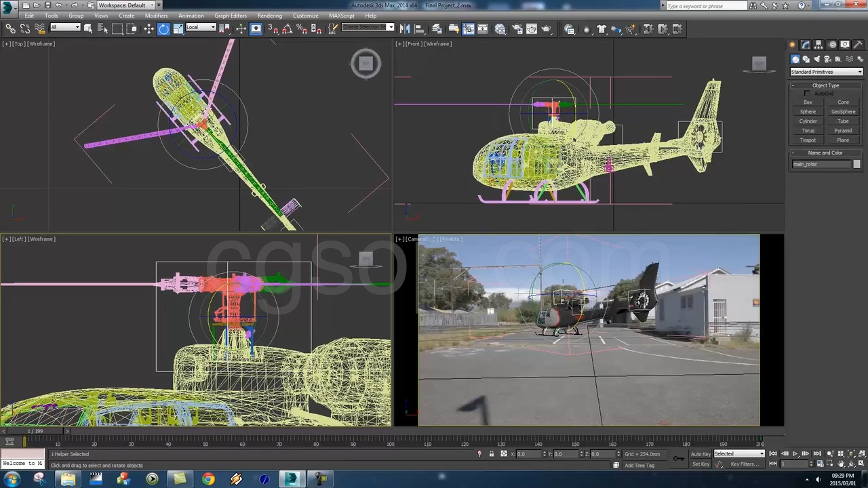The width and height of the screenshot is (868, 488).
Task: Toggle the selection lock padlock
Action: pos(492,454)
